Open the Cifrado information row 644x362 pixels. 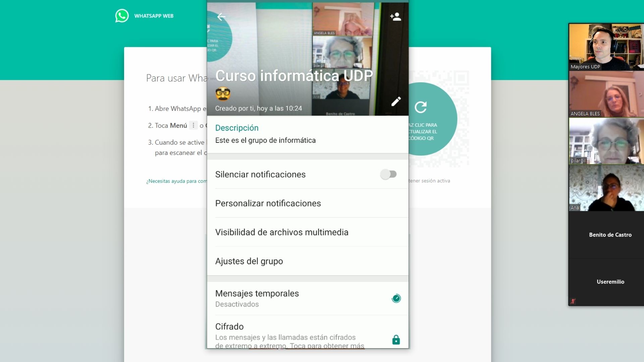[x=308, y=332]
